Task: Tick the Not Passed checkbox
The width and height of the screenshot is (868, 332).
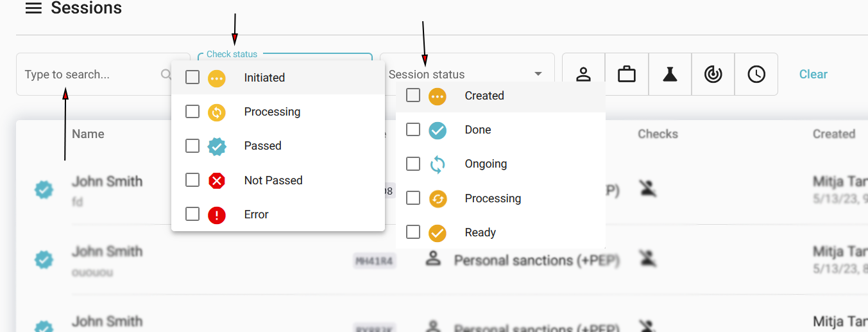Action: point(192,180)
